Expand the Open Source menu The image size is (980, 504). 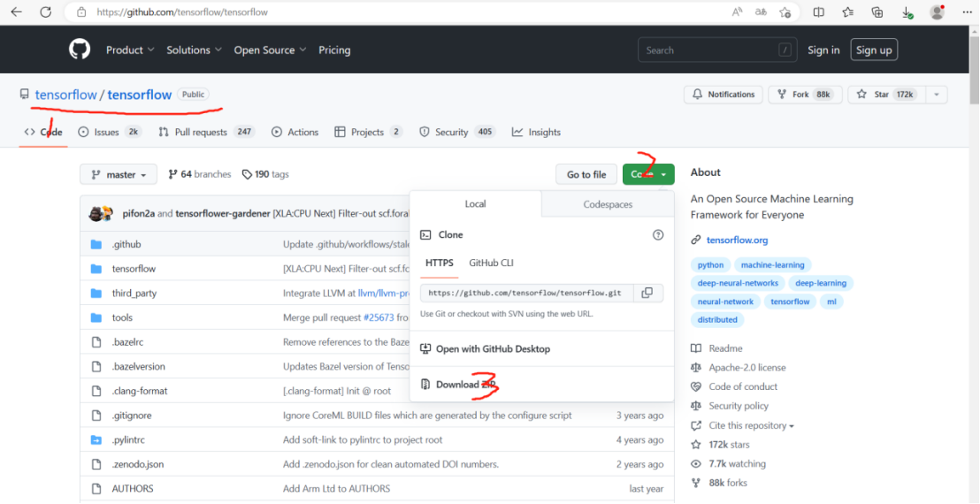(x=270, y=50)
